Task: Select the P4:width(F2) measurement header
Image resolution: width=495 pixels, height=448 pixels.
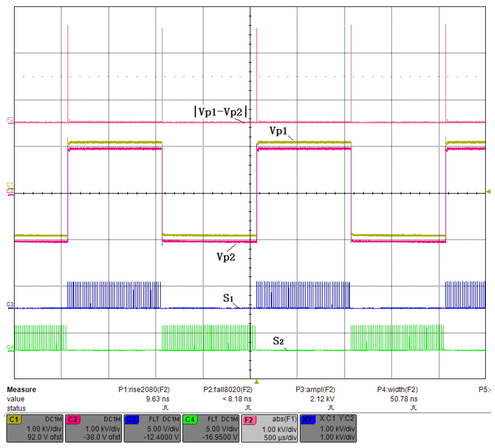Action: 397,389
